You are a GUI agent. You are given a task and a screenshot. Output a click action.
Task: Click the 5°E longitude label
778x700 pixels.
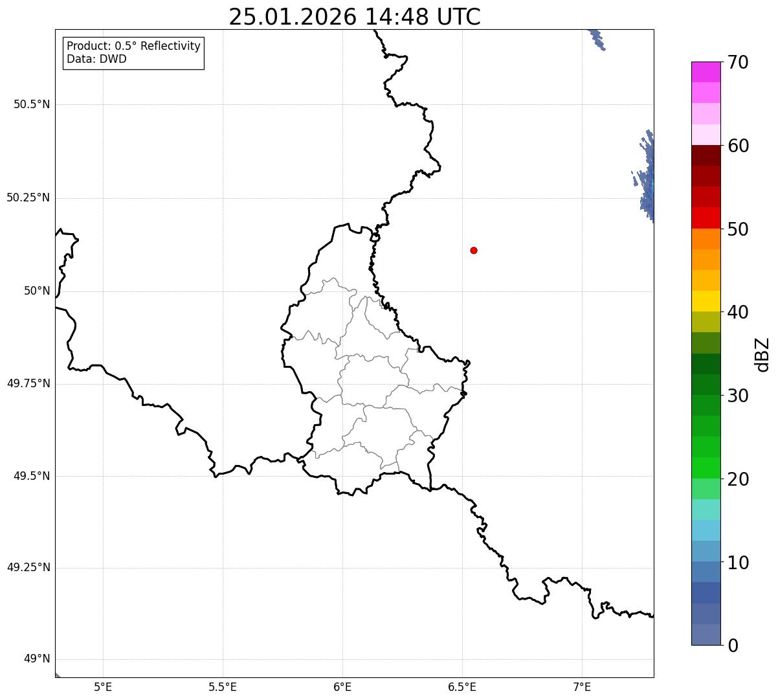tap(103, 687)
